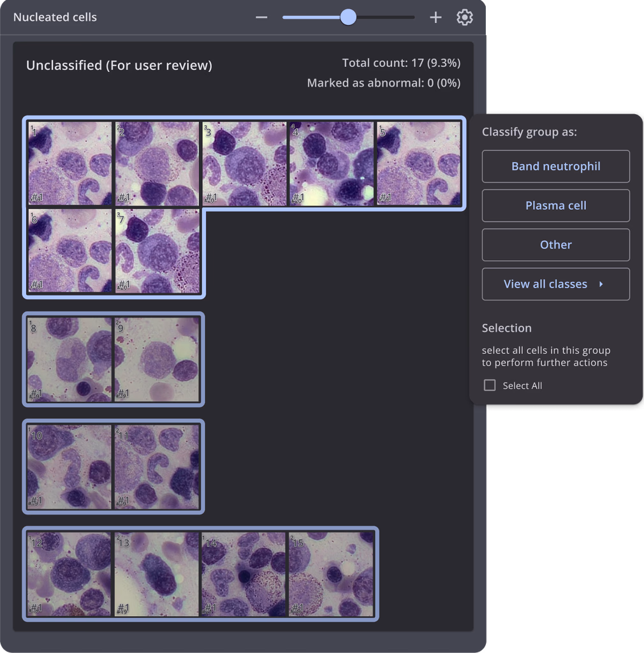Screen dimensions: 644x653
Task: Select cell thumbnail number 12
Action: click(70, 575)
